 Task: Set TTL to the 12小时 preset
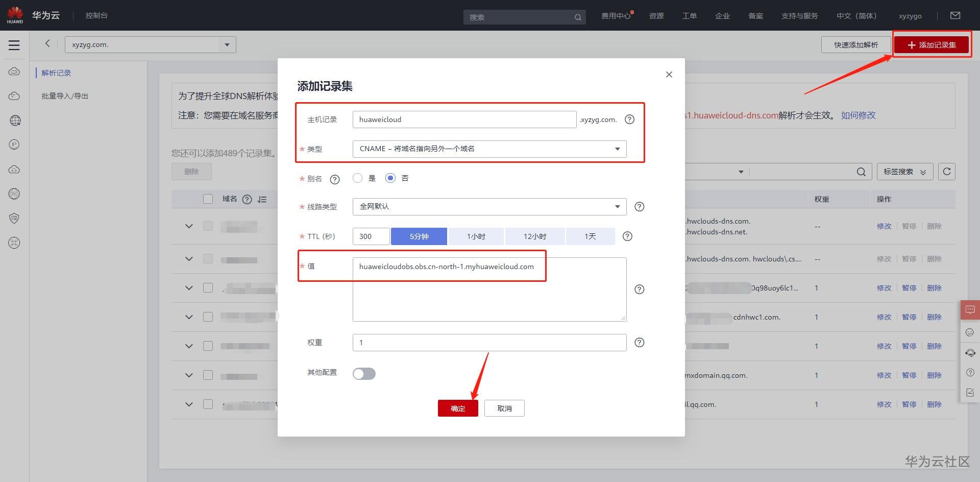pos(535,236)
